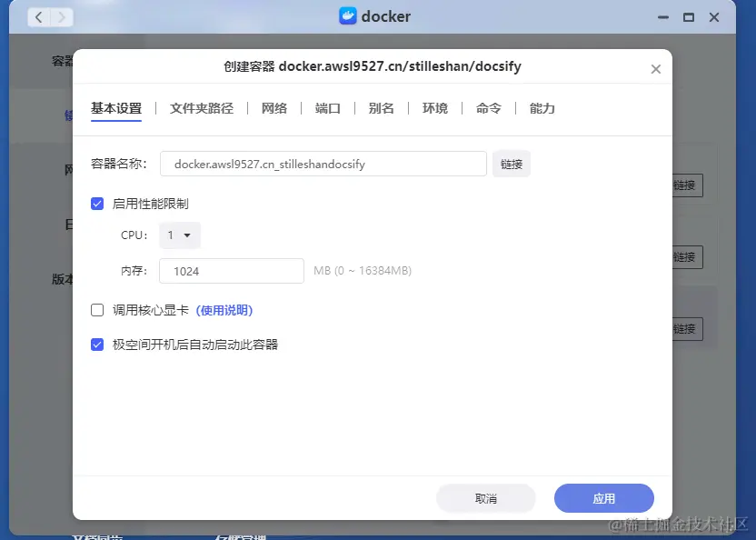Screen dimensions: 756x540
Task: Close the docker window
Action: click(x=714, y=17)
